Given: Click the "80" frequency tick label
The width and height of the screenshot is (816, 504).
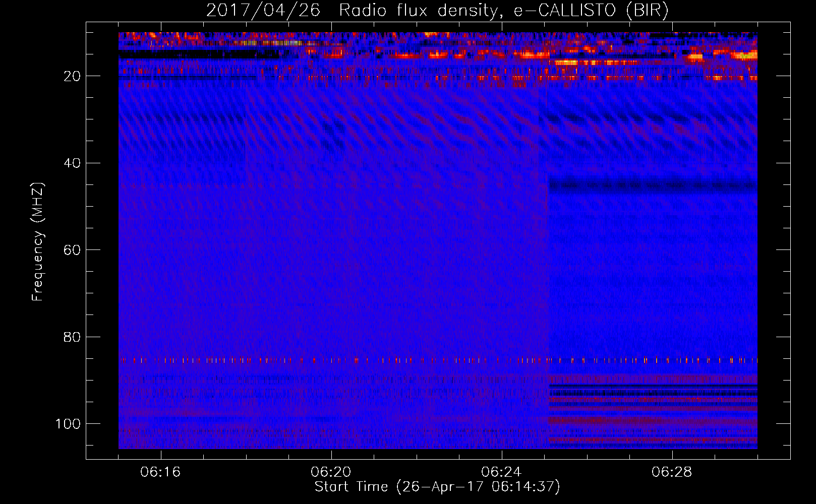Looking at the screenshot, I should (72, 337).
